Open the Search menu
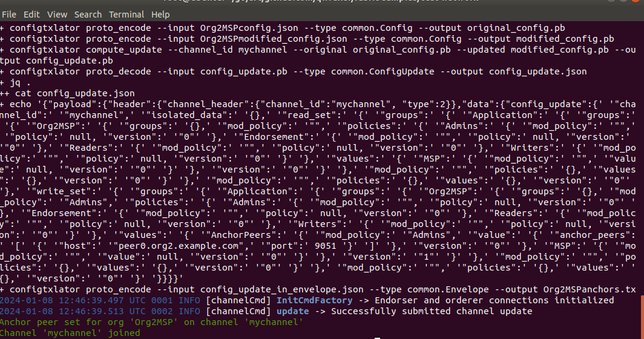This screenshot has width=644, height=339. point(88,14)
